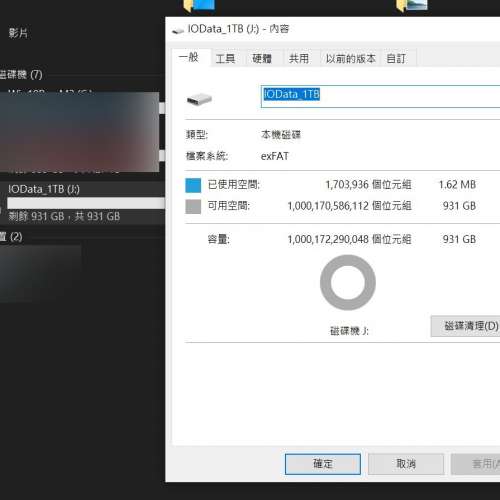Click the blue used space color square
This screenshot has width=500, height=500.
click(193, 185)
